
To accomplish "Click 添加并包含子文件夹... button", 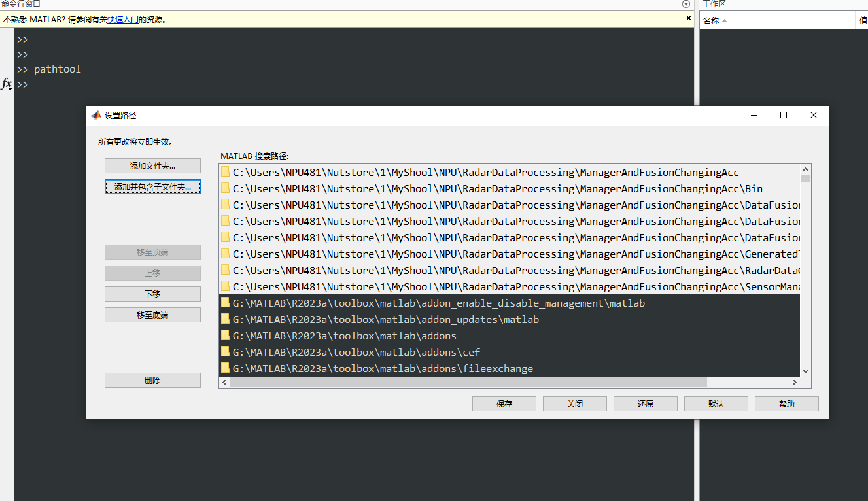I will click(x=152, y=187).
